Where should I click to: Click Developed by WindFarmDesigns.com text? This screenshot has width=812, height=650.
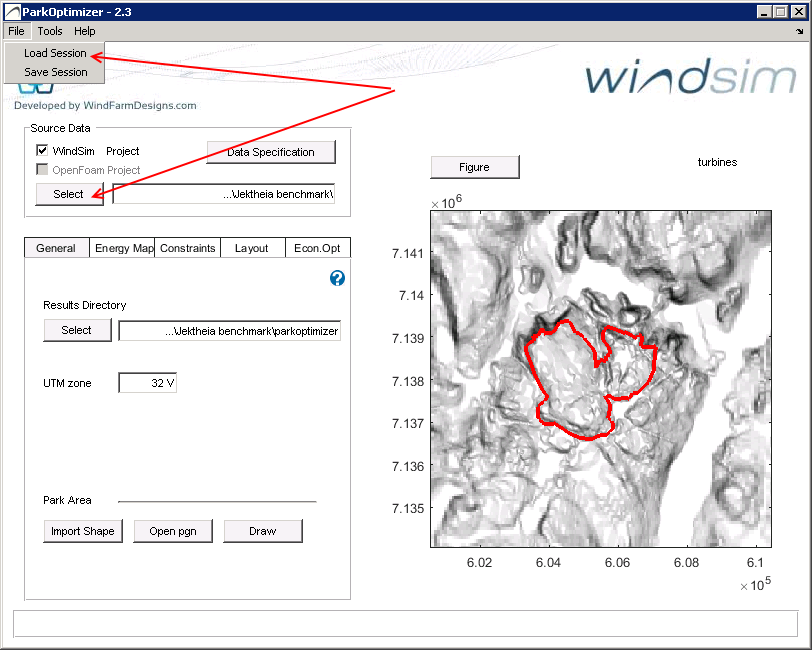click(x=105, y=105)
